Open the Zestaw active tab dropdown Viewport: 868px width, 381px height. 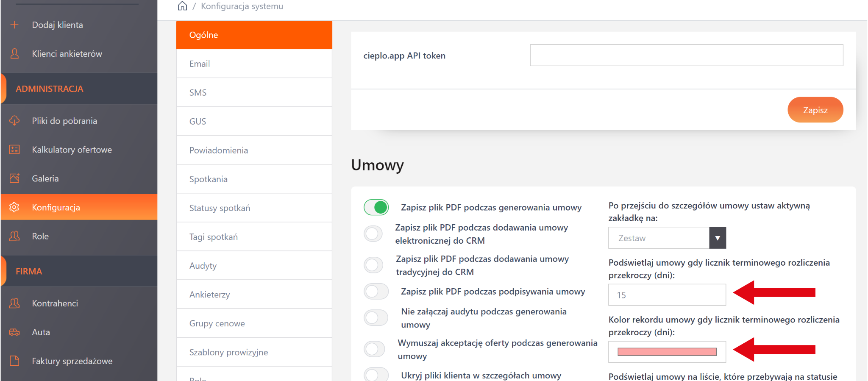(x=667, y=238)
